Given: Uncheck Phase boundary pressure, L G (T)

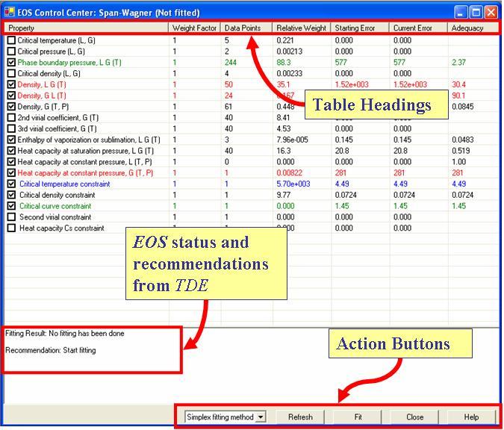Looking at the screenshot, I should pos(11,63).
